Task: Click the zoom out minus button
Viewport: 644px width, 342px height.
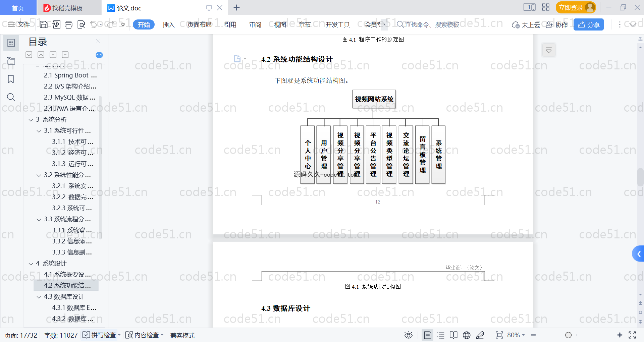Action: tap(533, 335)
